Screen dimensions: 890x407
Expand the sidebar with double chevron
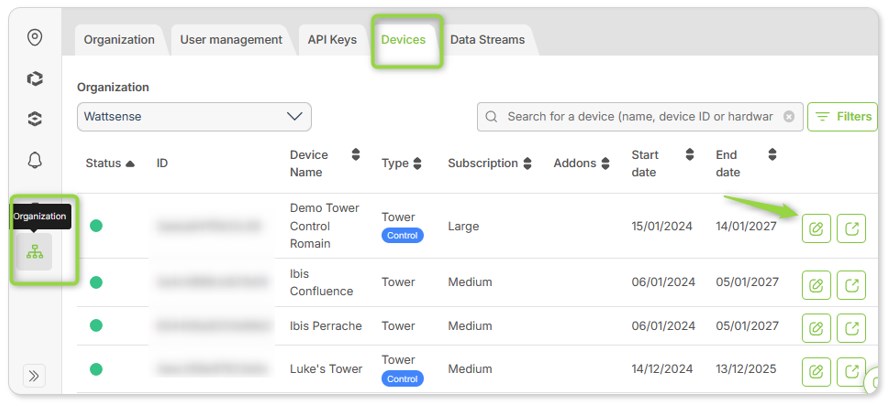tap(34, 376)
